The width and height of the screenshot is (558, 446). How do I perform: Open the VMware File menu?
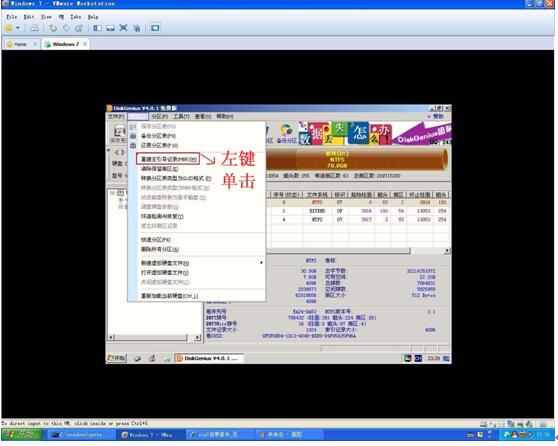tap(12, 17)
